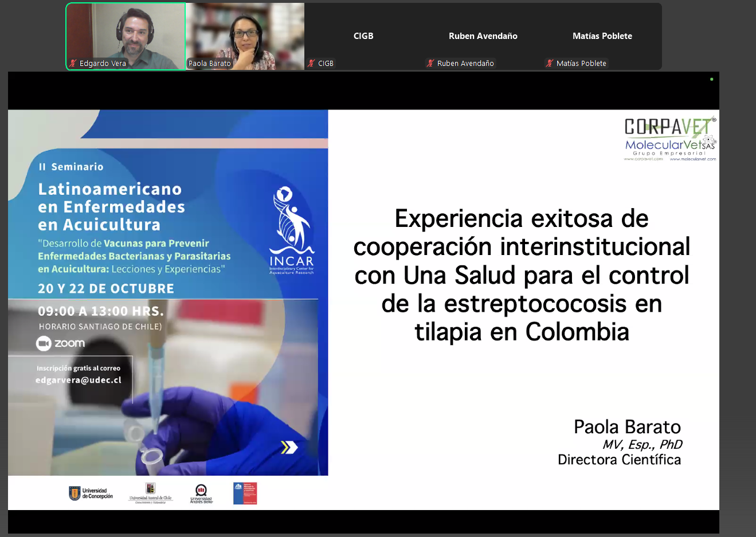Click the Zoom camera logo on flyer
This screenshot has width=756, height=537.
pyautogui.click(x=44, y=343)
